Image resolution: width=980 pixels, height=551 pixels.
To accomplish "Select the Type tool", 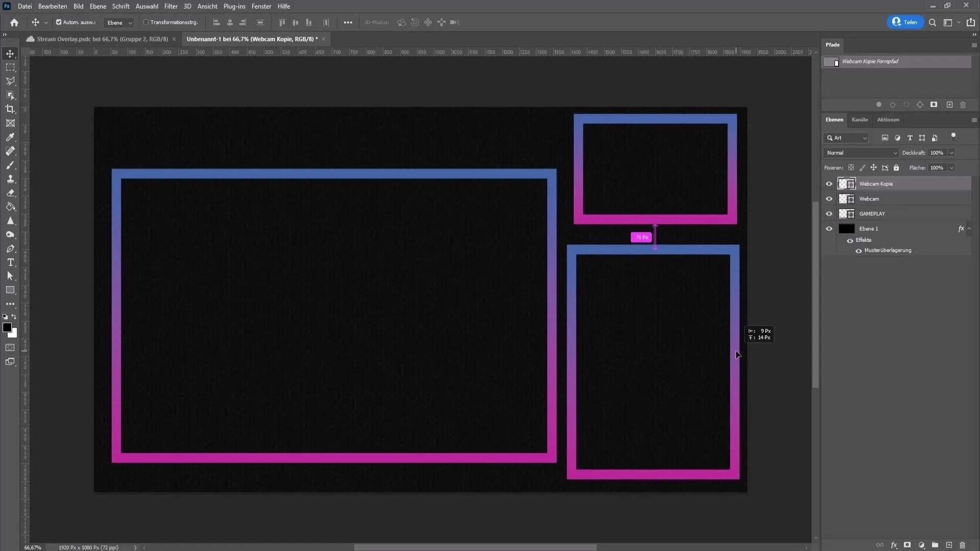I will [10, 262].
